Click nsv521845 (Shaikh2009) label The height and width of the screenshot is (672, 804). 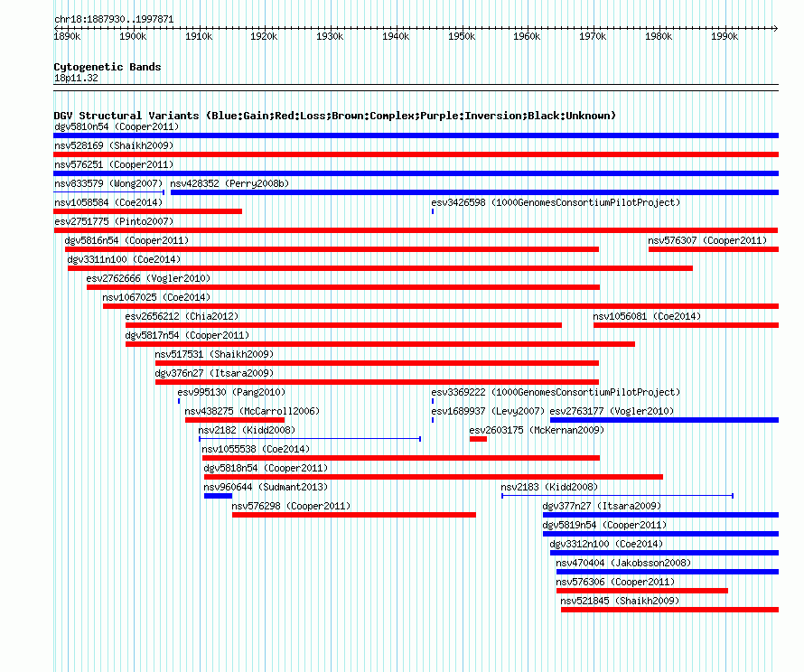tap(620, 601)
